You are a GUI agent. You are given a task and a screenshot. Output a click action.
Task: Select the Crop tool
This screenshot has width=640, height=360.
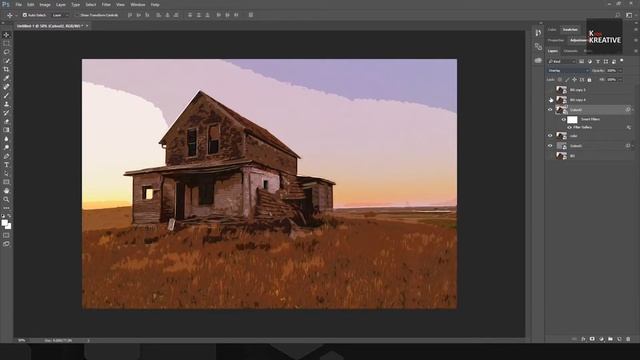(x=6, y=69)
